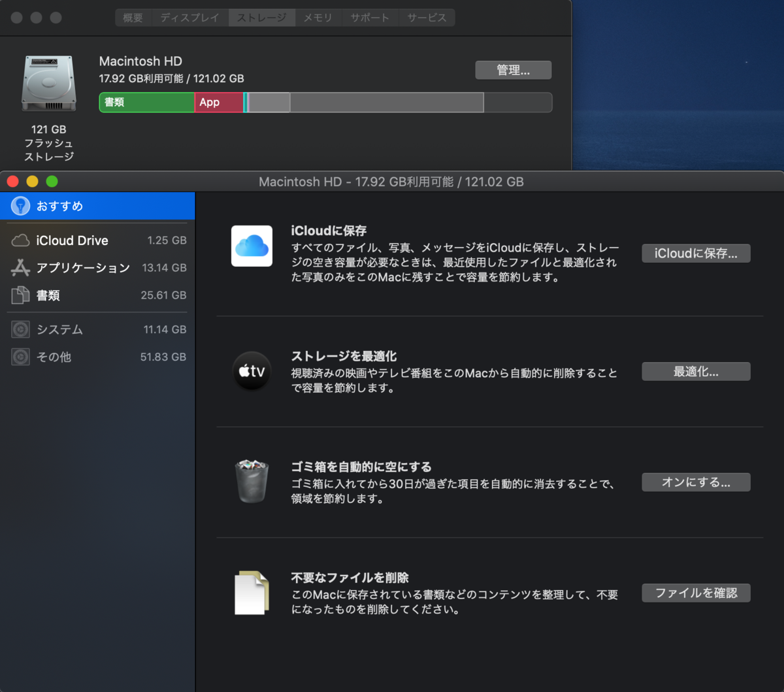Click the storage window title bar text
The image size is (784, 692).
[391, 182]
